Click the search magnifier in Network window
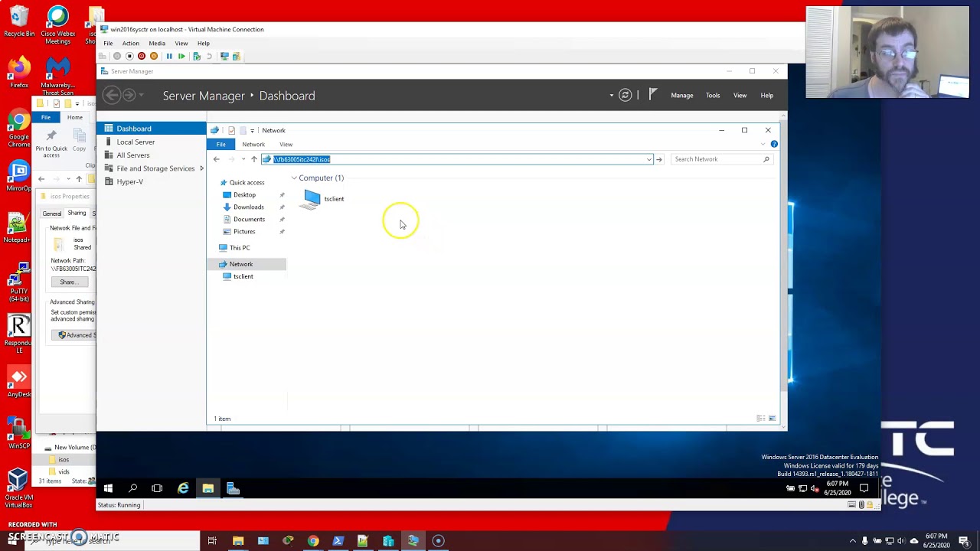Image resolution: width=980 pixels, height=551 pixels. tap(766, 159)
